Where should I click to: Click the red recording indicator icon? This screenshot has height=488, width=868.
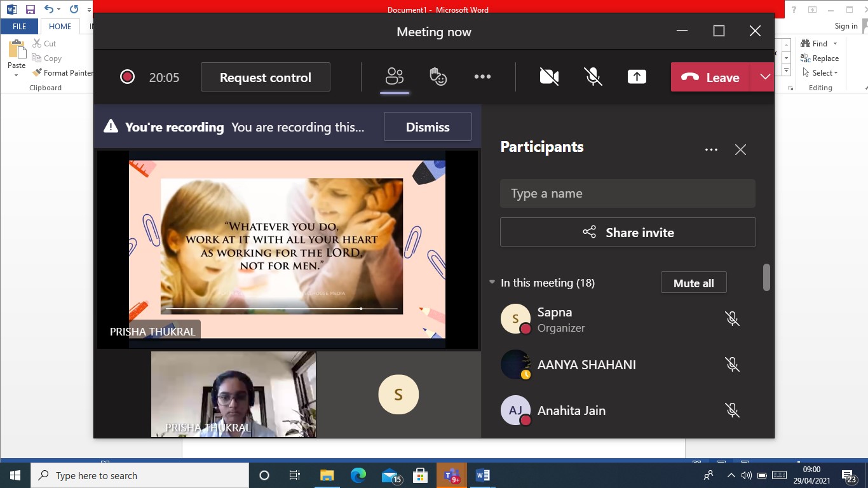(127, 77)
